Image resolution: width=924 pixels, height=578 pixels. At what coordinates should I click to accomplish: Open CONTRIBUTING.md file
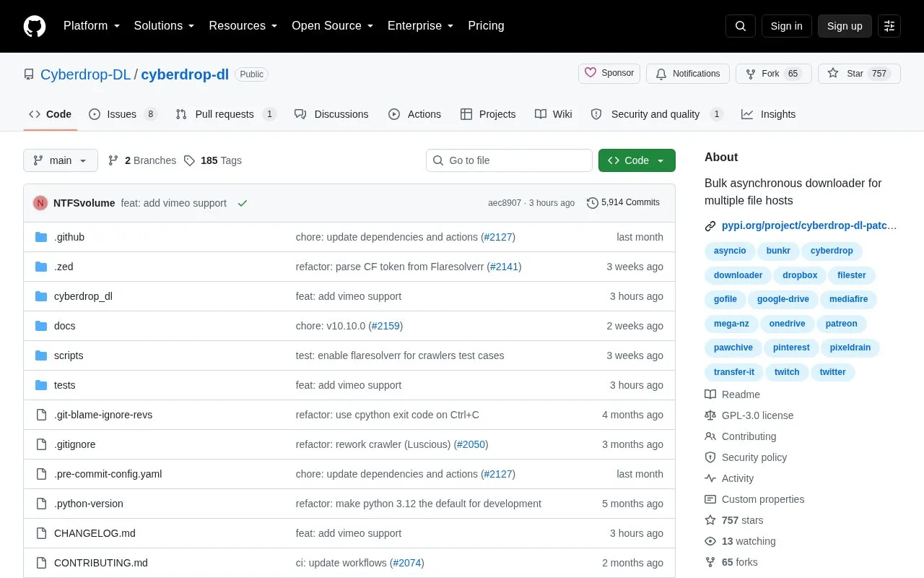click(x=101, y=563)
